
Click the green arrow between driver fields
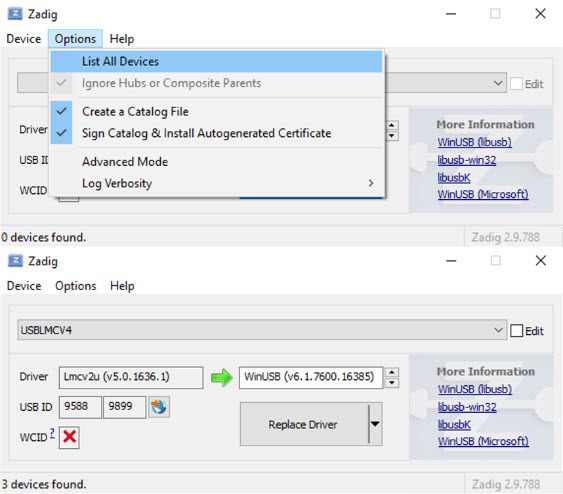click(222, 377)
